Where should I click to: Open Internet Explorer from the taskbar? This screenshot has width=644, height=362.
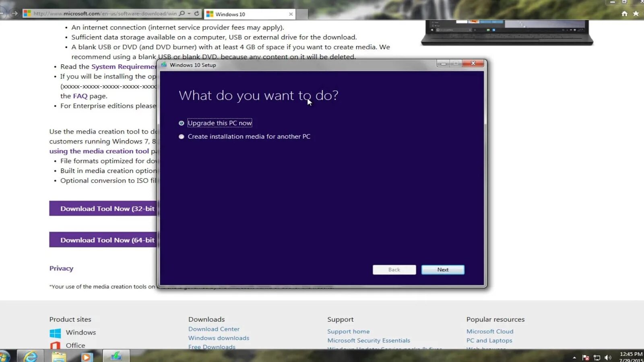[30, 356]
